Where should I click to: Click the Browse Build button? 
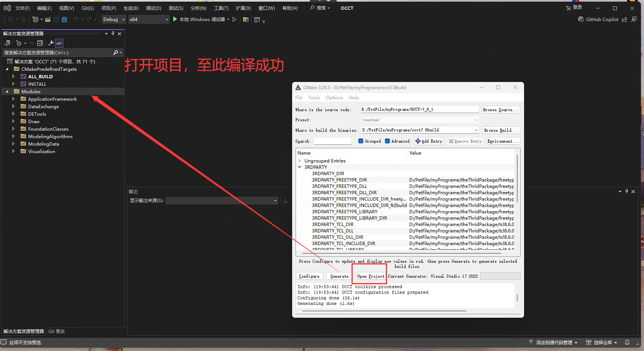click(x=501, y=130)
